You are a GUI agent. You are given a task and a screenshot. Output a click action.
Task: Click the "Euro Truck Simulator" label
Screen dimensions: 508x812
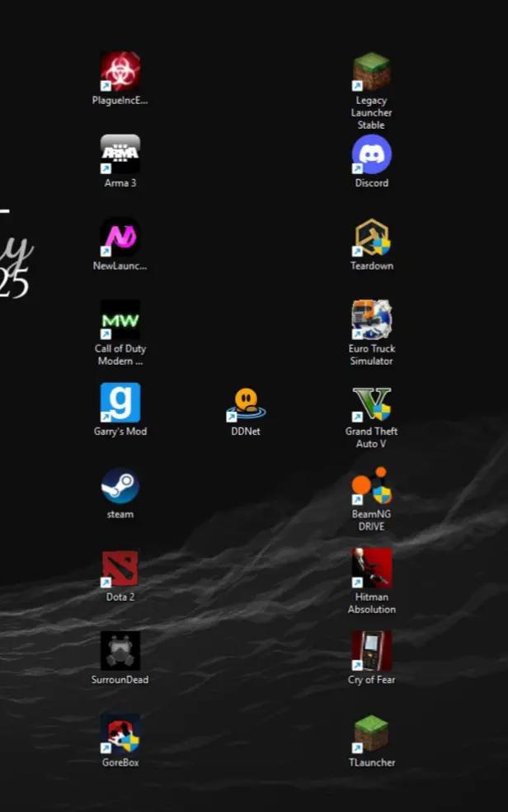371,355
